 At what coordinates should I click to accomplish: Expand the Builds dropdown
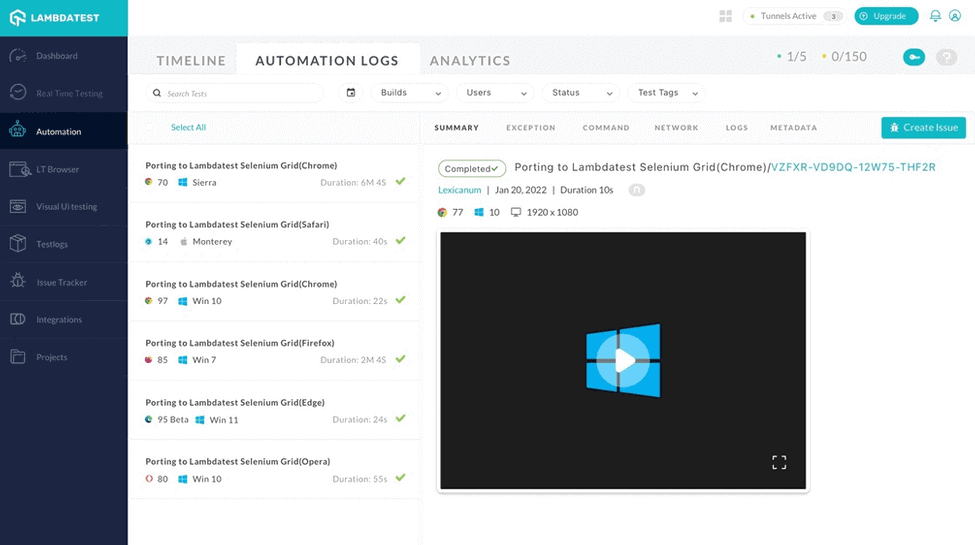pos(410,93)
